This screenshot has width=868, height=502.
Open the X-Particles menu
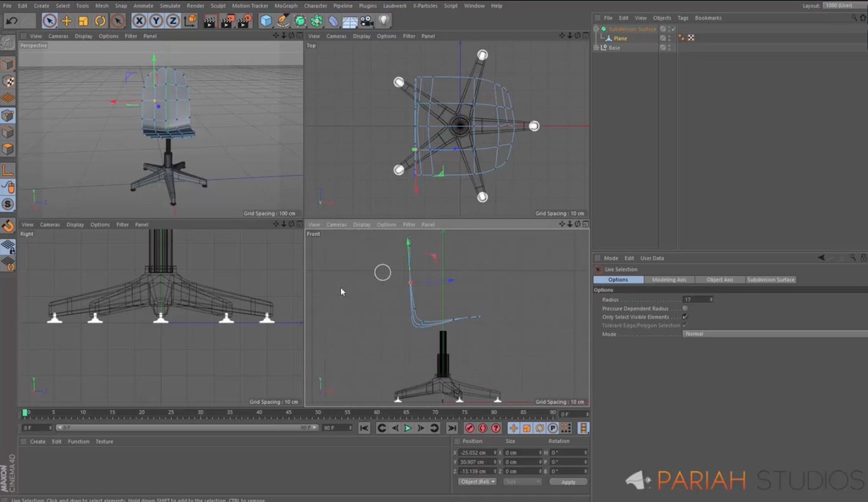pyautogui.click(x=425, y=6)
